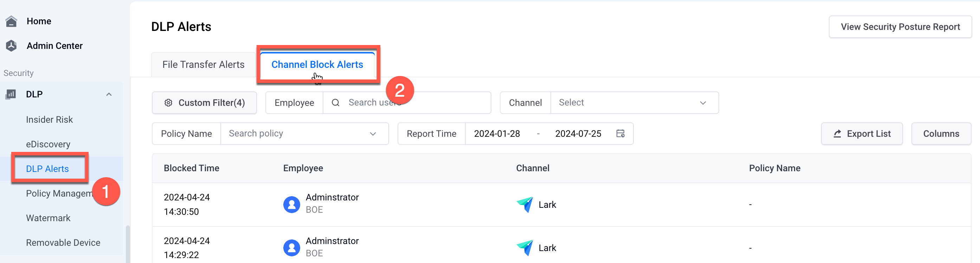Click Administrator avatar in 14:29:22 row
The width and height of the screenshot is (980, 263).
(x=292, y=248)
